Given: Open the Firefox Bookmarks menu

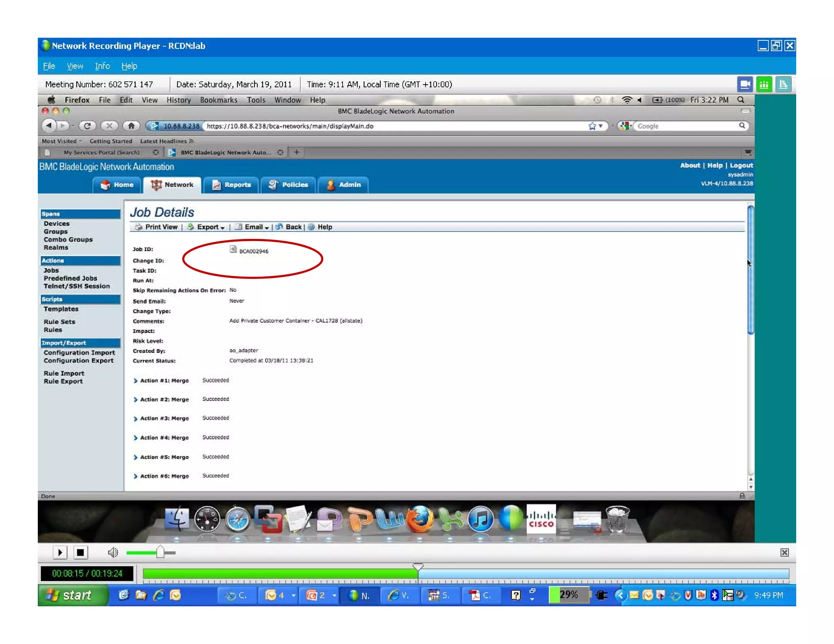Looking at the screenshot, I should (x=218, y=100).
